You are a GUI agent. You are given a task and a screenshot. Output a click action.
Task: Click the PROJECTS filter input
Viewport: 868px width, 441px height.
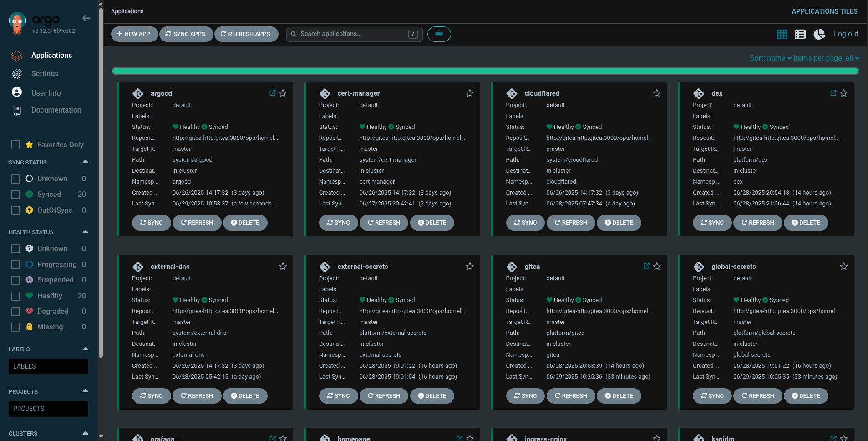48,409
